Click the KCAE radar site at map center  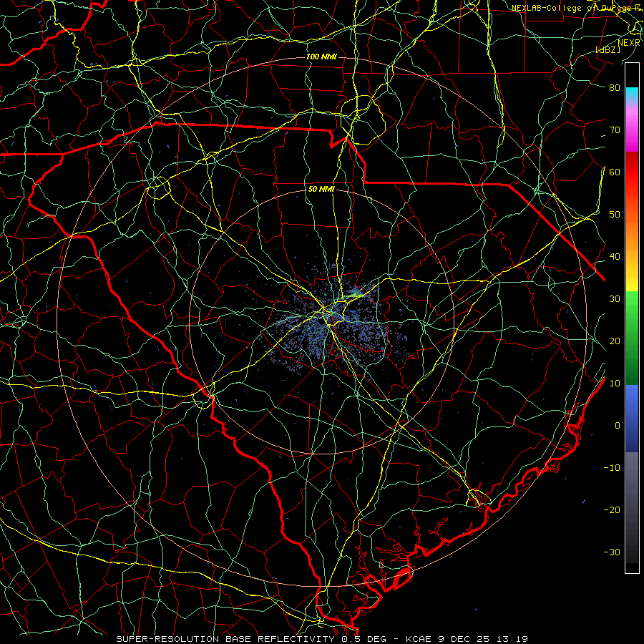click(x=322, y=322)
